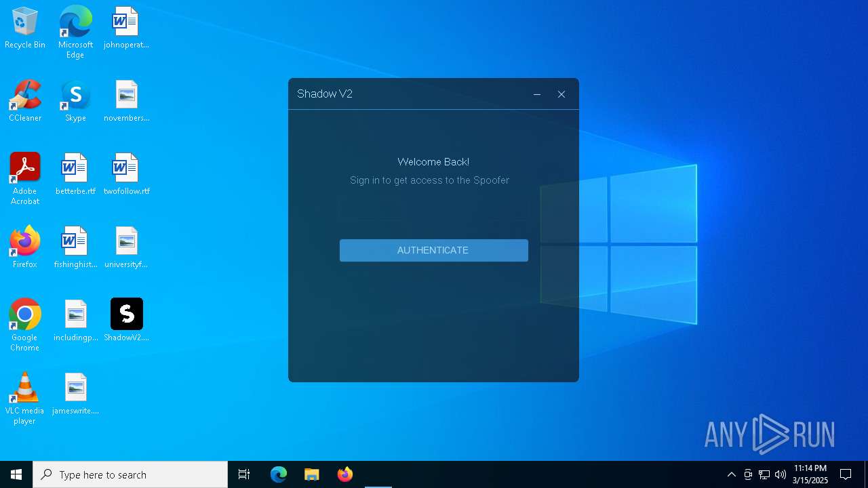The height and width of the screenshot is (488, 868).
Task: Open File Explorer from the taskbar
Action: tap(311, 474)
